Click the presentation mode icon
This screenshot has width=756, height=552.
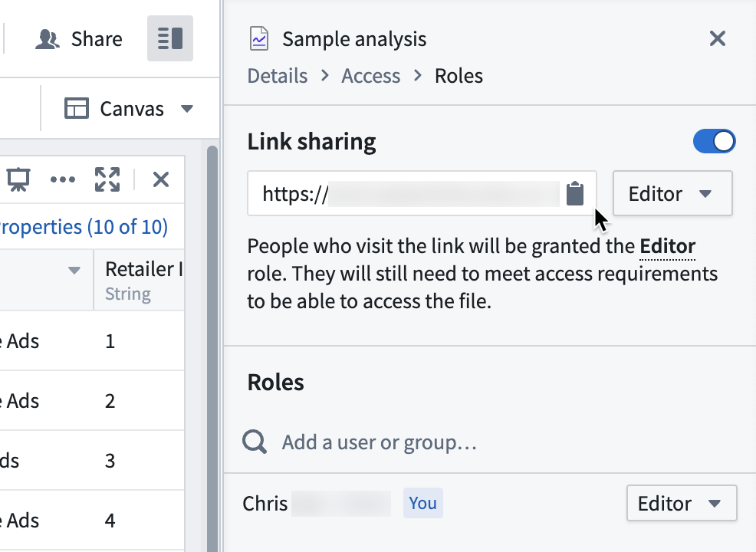point(18,180)
